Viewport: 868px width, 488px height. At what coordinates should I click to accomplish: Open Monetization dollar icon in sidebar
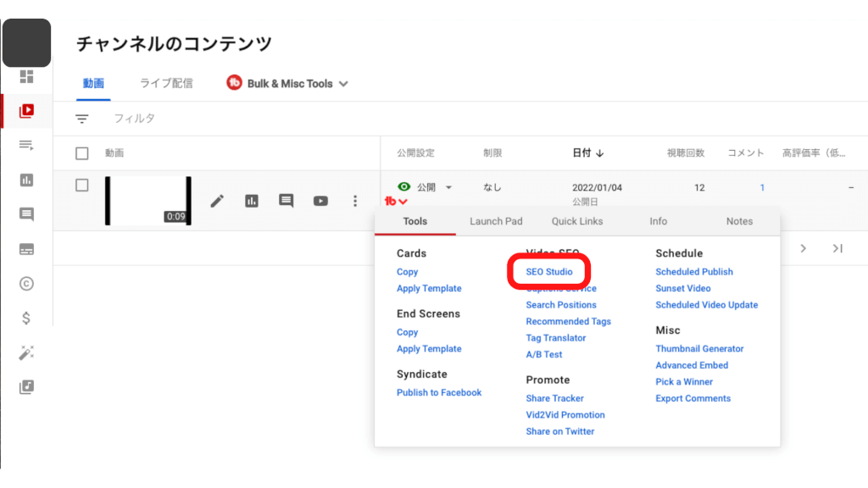(x=26, y=318)
